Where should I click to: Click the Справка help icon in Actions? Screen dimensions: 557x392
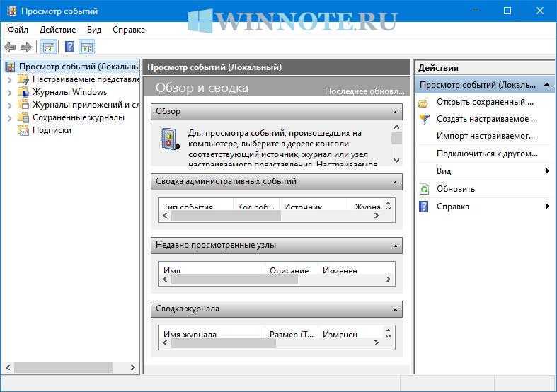(424, 207)
